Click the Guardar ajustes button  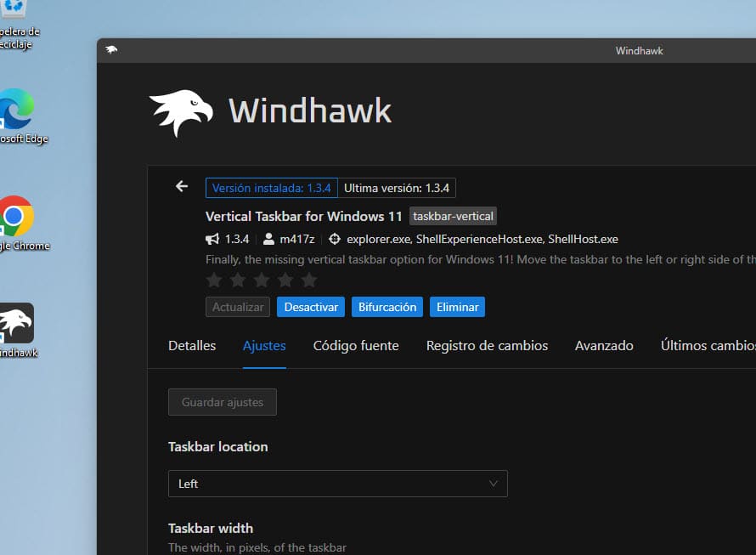pos(223,402)
